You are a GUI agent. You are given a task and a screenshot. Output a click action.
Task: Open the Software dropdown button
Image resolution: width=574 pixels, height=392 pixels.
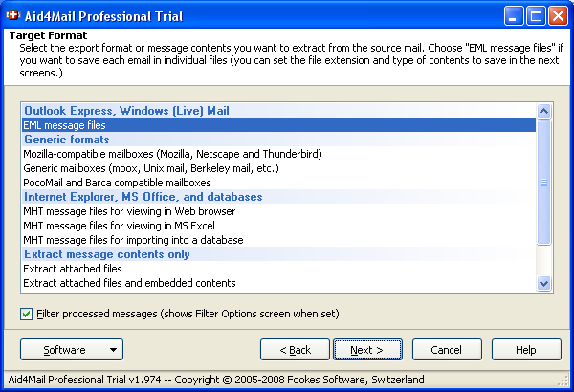pos(72,350)
